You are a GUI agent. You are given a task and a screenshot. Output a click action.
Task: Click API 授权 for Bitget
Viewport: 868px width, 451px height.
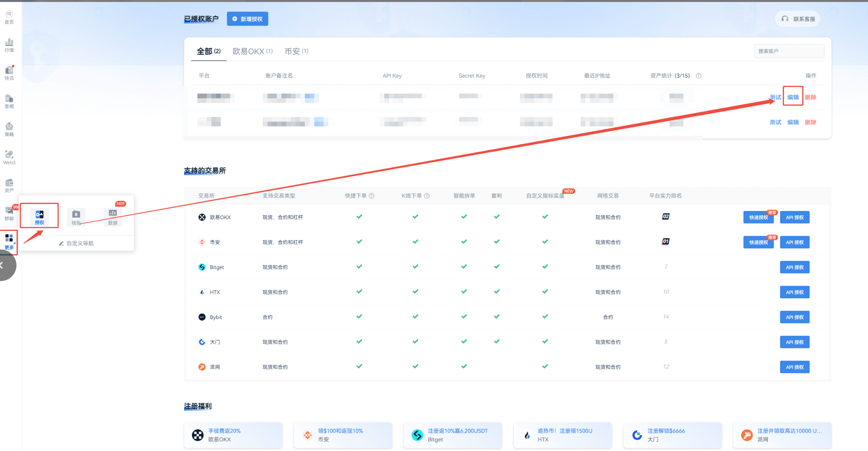[x=794, y=267]
